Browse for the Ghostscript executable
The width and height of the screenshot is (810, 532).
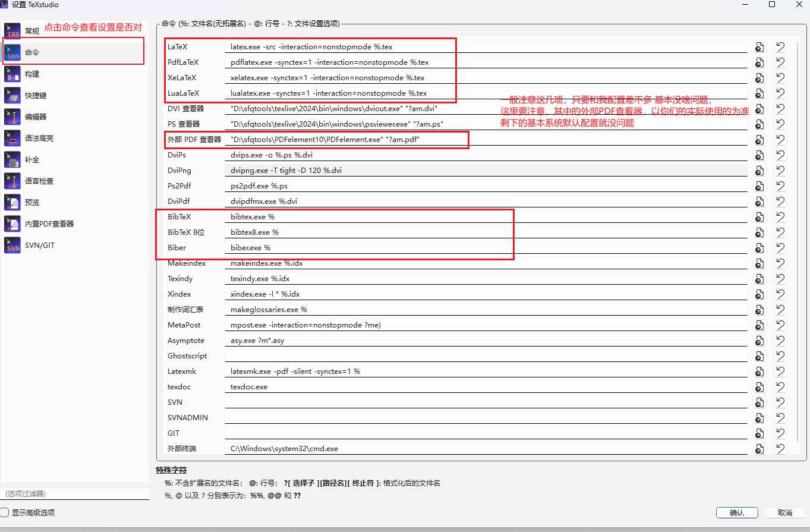[x=759, y=355]
